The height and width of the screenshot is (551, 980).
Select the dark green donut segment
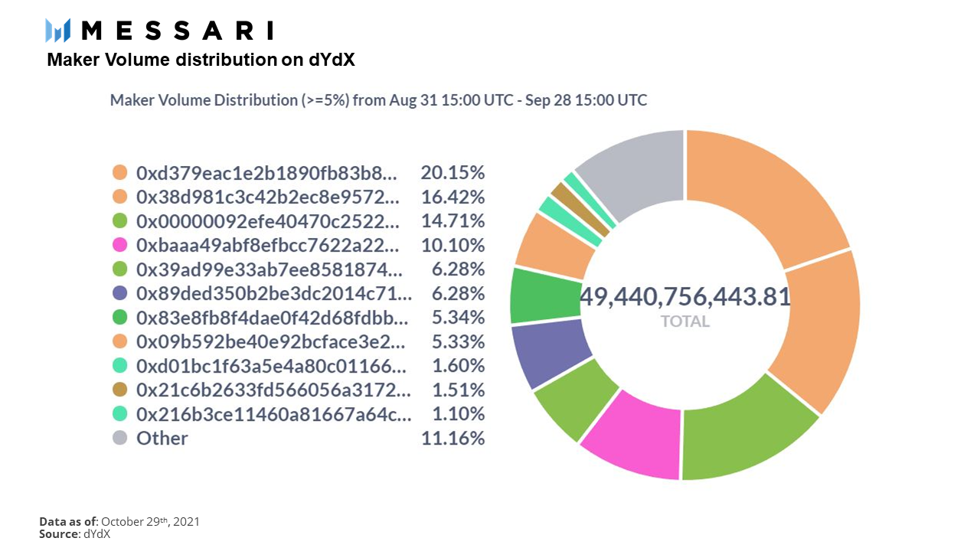[544, 295]
